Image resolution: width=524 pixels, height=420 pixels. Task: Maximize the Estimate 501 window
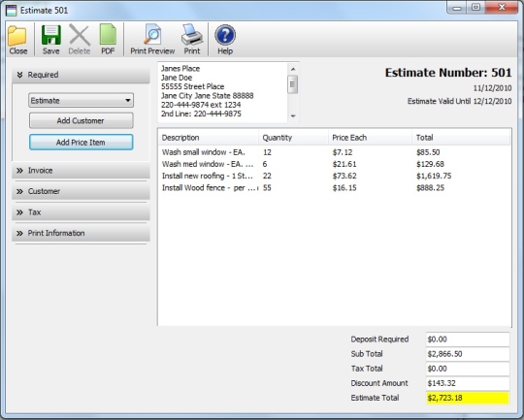point(476,8)
